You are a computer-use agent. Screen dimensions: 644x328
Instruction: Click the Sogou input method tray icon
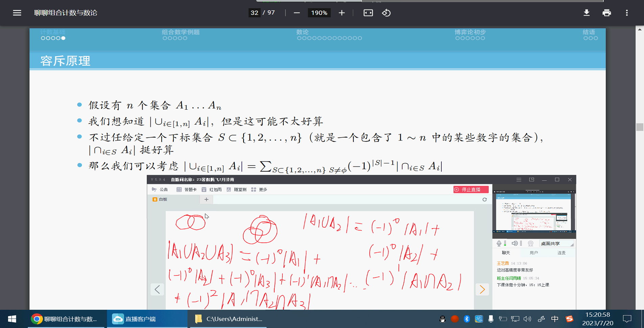coord(570,319)
